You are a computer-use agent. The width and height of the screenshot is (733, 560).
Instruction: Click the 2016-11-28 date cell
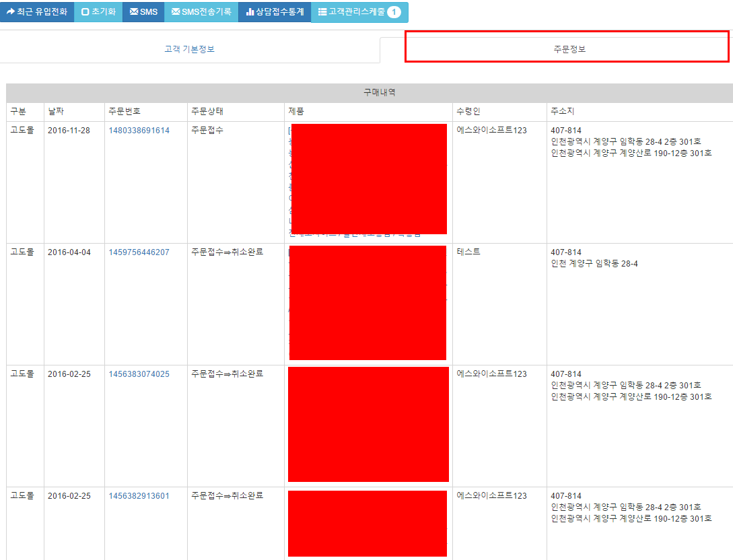69,131
